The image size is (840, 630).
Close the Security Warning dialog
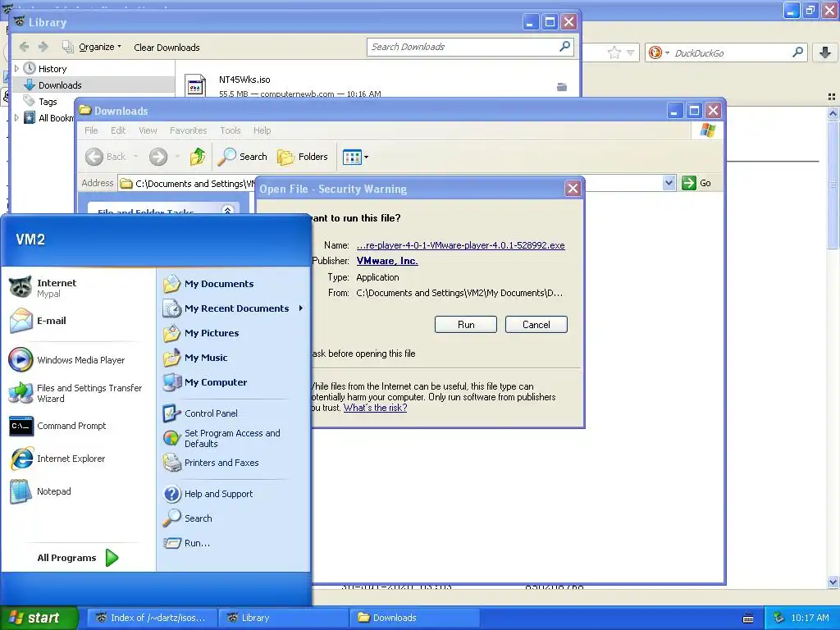click(x=573, y=189)
